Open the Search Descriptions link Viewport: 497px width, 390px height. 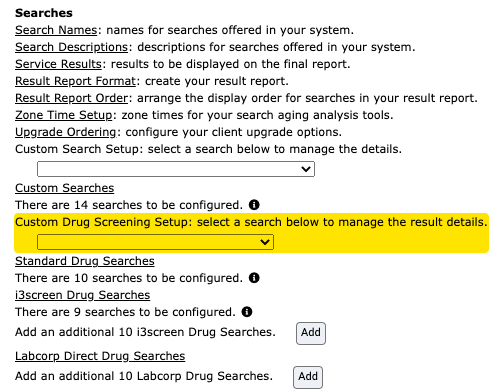pos(71,47)
